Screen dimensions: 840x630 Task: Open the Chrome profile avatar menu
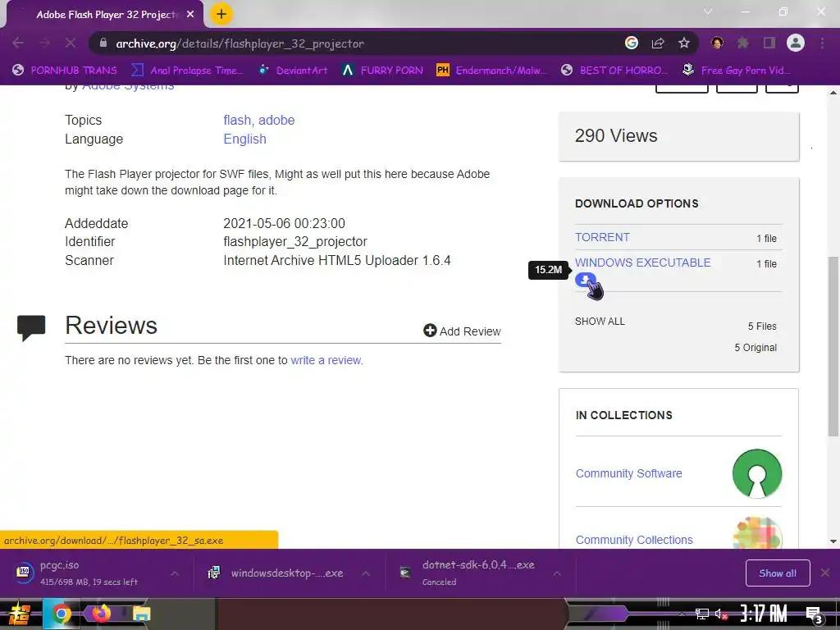pyautogui.click(x=796, y=43)
